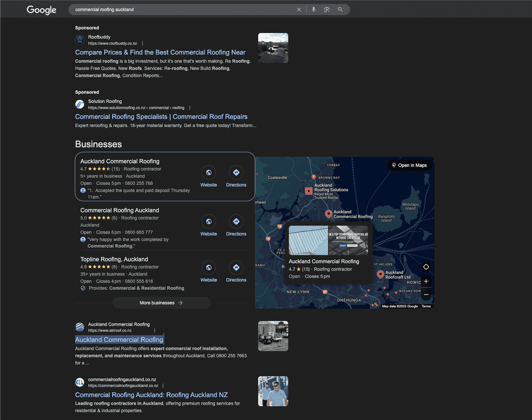Open Commercial Roofing Auckland: Roofing Auckland NZ result
The image size is (532, 420).
tap(151, 395)
